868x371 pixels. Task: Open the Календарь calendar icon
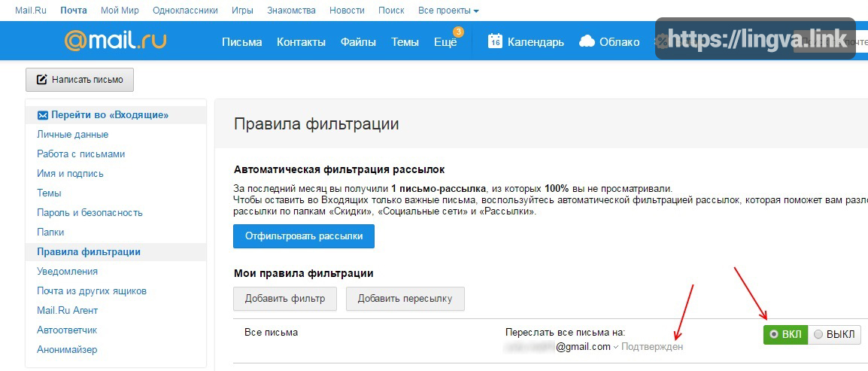click(495, 41)
